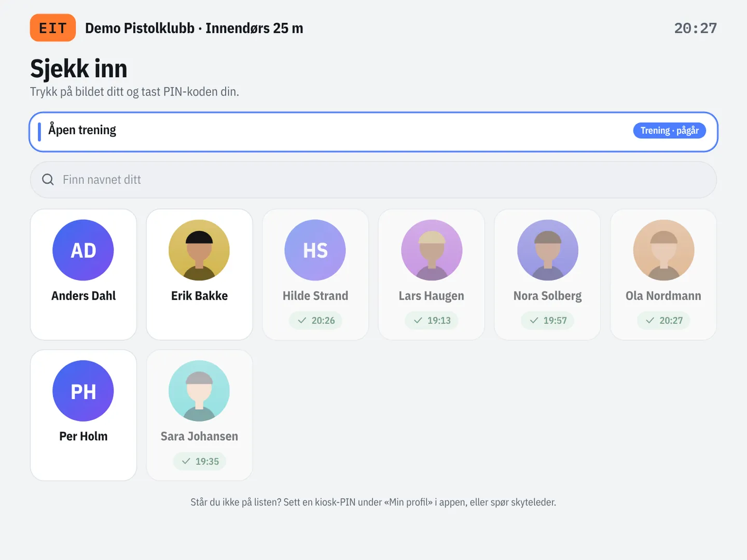Tap Anders Dahl's AD avatar
The image size is (747, 560).
pos(83,250)
